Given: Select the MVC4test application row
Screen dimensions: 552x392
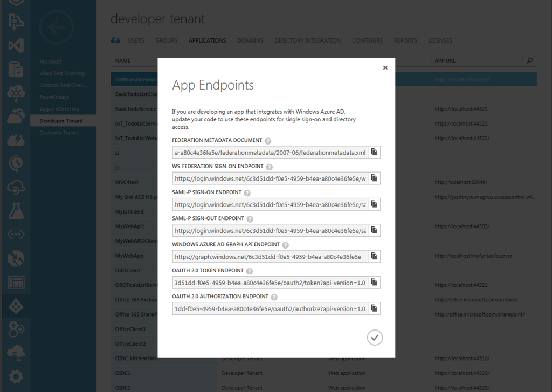Looking at the screenshot, I should point(127,182).
